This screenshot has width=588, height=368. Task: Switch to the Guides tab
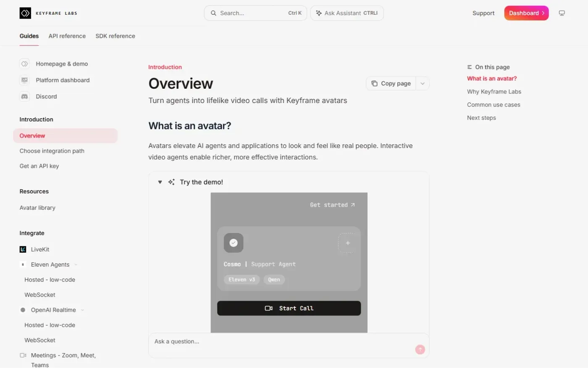(x=29, y=36)
